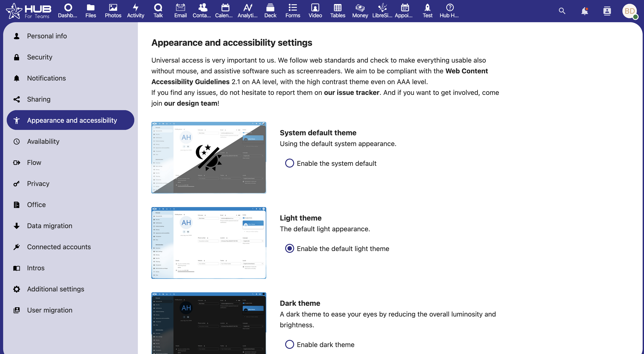Open the LibreSign app icon
644x354 pixels.
point(382,11)
